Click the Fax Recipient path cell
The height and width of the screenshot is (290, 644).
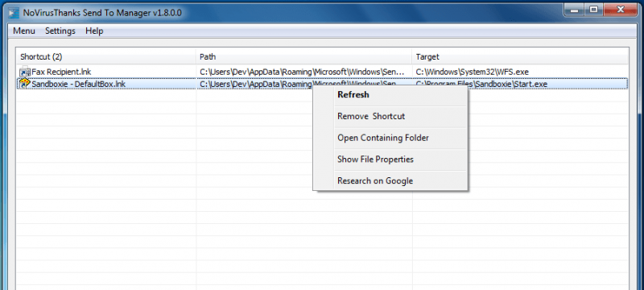coord(304,72)
